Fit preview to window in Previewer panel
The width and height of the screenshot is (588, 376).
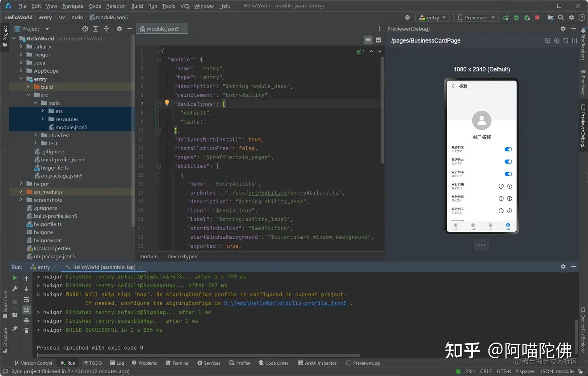(x=565, y=40)
